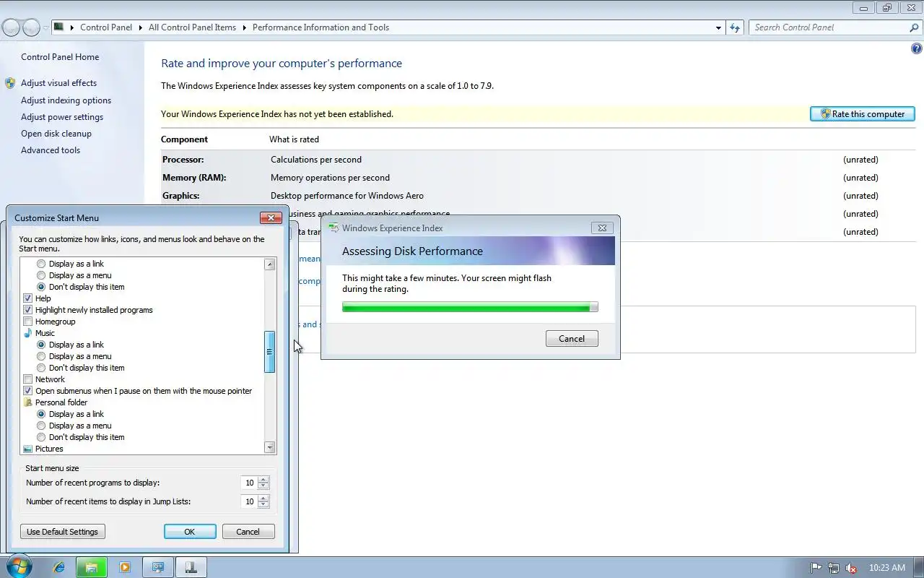Go to All Control Panel Items breadcrumb
The image size is (924, 578).
[192, 27]
